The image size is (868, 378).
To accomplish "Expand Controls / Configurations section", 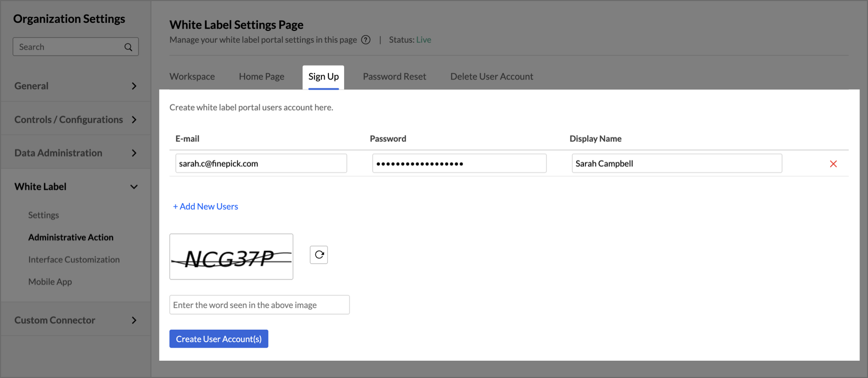I will pyautogui.click(x=76, y=119).
